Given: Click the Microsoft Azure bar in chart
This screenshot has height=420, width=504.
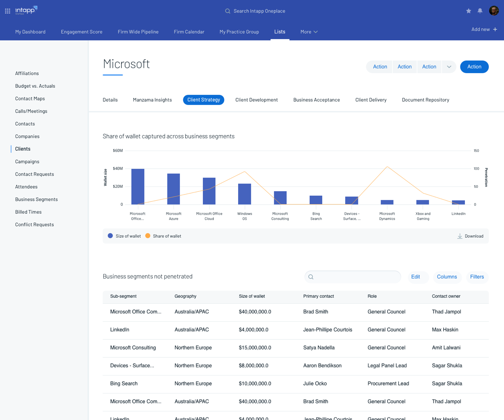Looking at the screenshot, I should [173, 189].
